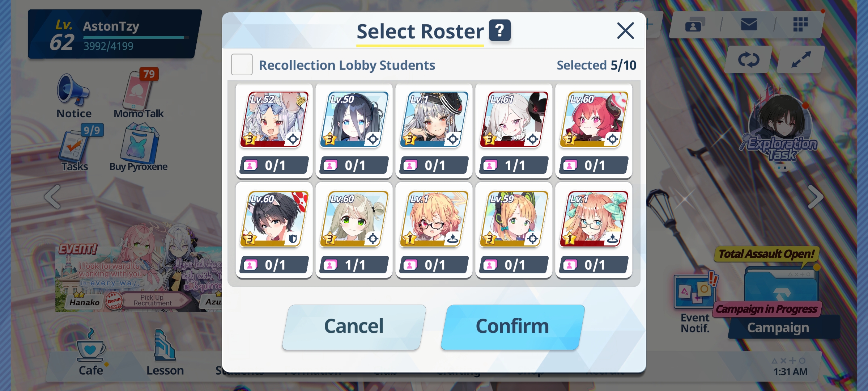Close the Select Roster dialog
The height and width of the screenshot is (391, 868).
(x=625, y=30)
